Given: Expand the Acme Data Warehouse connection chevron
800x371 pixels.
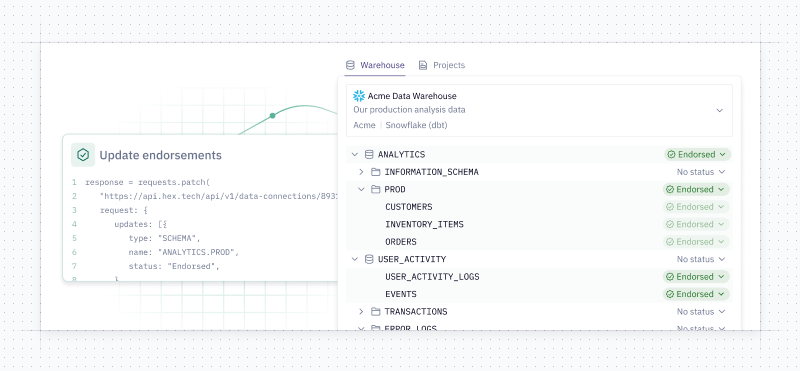Looking at the screenshot, I should pos(719,110).
